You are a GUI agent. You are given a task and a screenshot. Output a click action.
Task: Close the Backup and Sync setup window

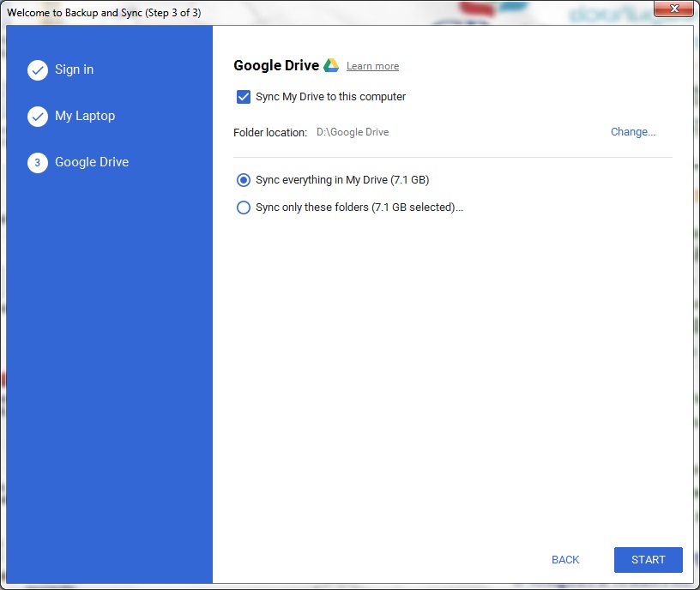(x=673, y=9)
